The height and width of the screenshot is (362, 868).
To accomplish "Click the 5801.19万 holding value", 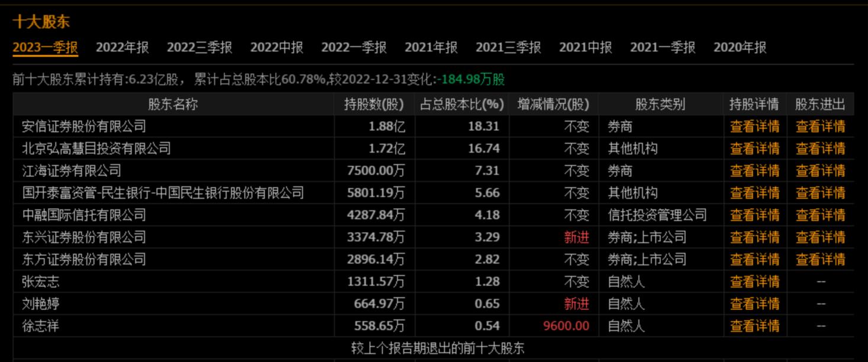I will coord(376,193).
